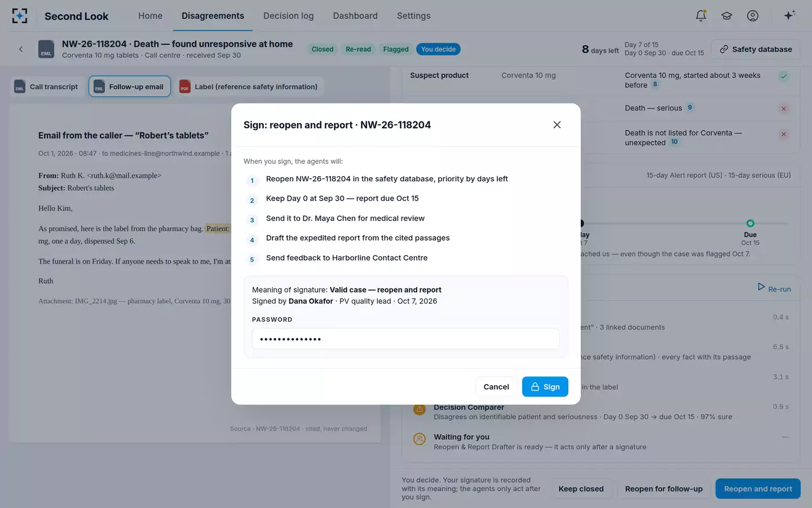Click the green check for Corventa started
812x508 pixels.
click(x=783, y=76)
